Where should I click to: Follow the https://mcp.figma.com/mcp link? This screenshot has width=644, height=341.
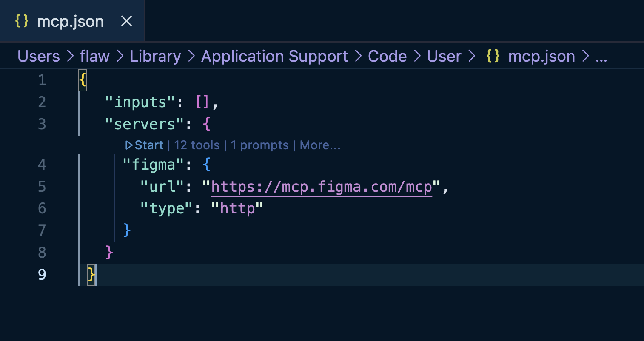click(321, 187)
